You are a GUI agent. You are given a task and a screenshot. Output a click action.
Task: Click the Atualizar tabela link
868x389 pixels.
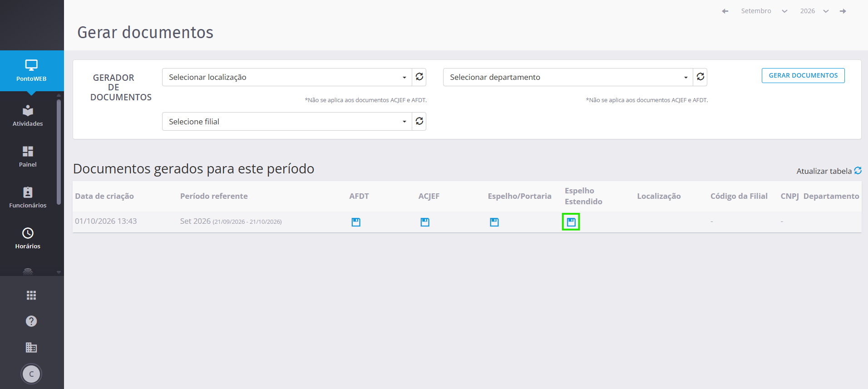829,171
